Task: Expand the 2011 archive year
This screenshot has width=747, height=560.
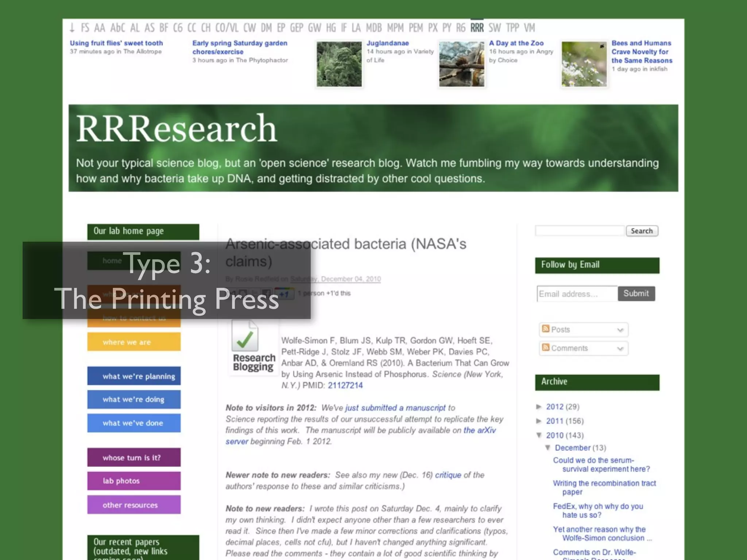Action: (539, 421)
